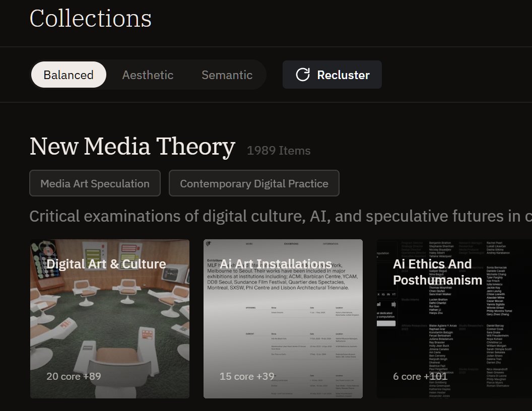
Task: Open the Contemporary Digital Practice tag
Action: [254, 183]
